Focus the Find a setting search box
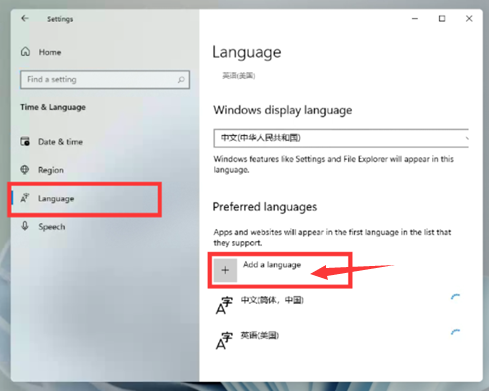Viewport: 489px width, 391px height. click(x=105, y=79)
